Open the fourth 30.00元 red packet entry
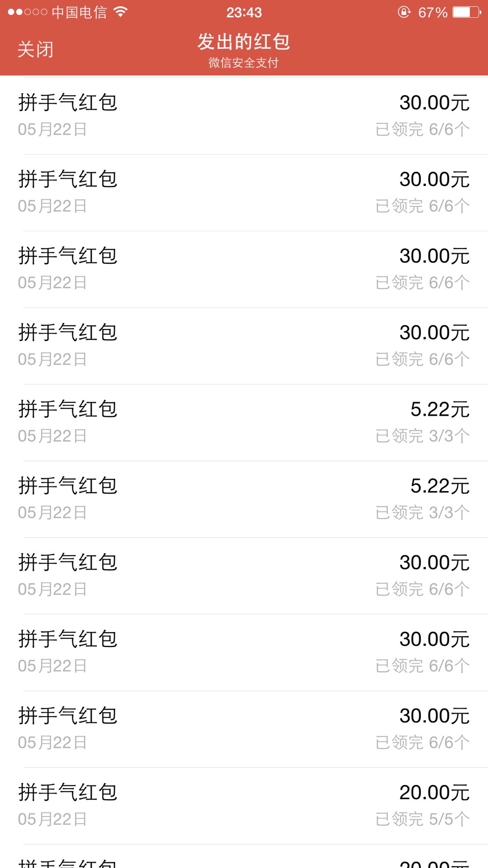 pos(244,345)
